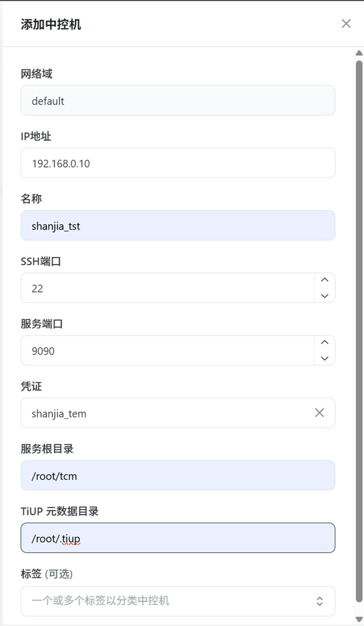
Task: Close the 添加中控机 dialog
Action: 346,24
